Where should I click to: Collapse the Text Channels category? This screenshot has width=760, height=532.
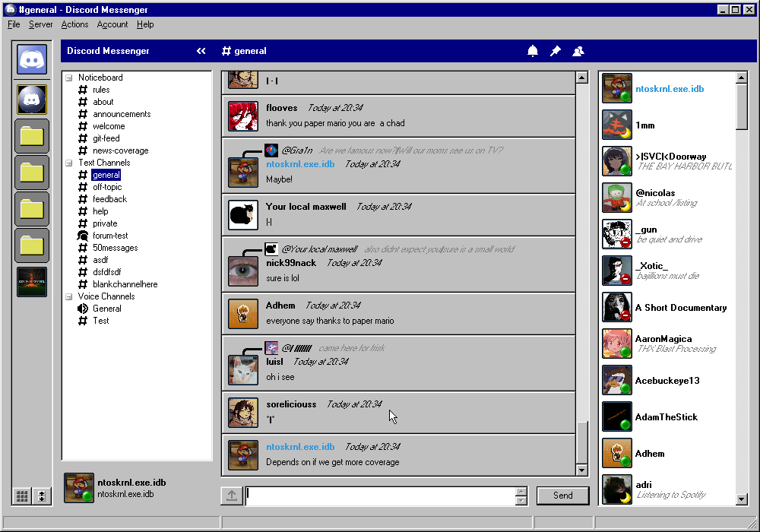69,163
